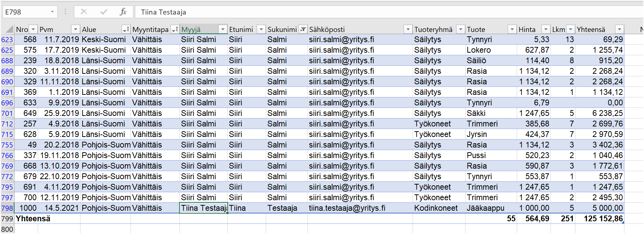
Task: Select the Pussi product cell
Action: [x=491, y=156]
